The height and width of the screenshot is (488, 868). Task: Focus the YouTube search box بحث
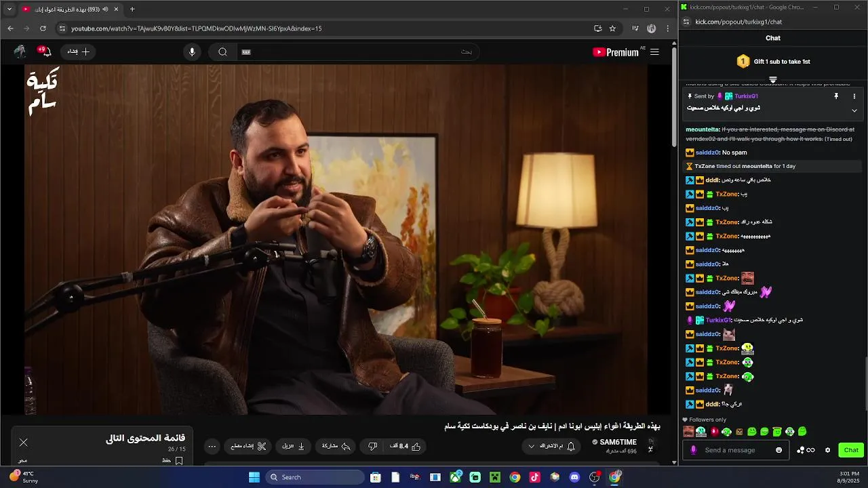pos(358,52)
